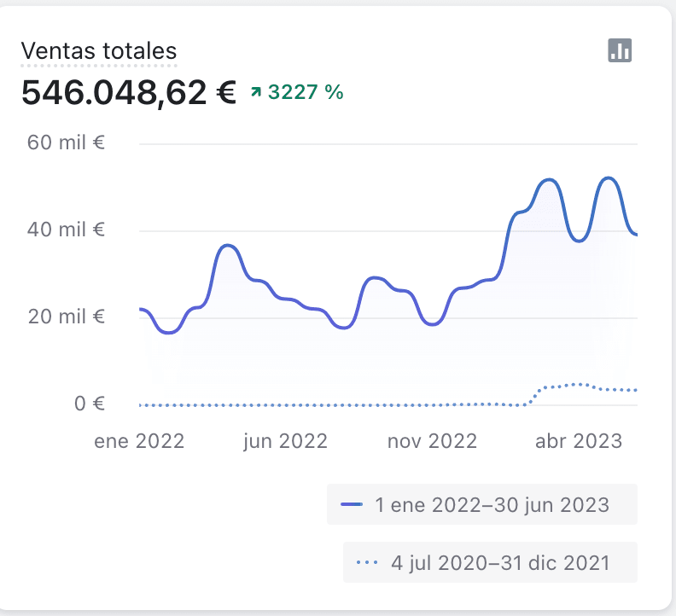Click the 60 mil € axis label
The height and width of the screenshot is (616, 676).
(x=66, y=142)
